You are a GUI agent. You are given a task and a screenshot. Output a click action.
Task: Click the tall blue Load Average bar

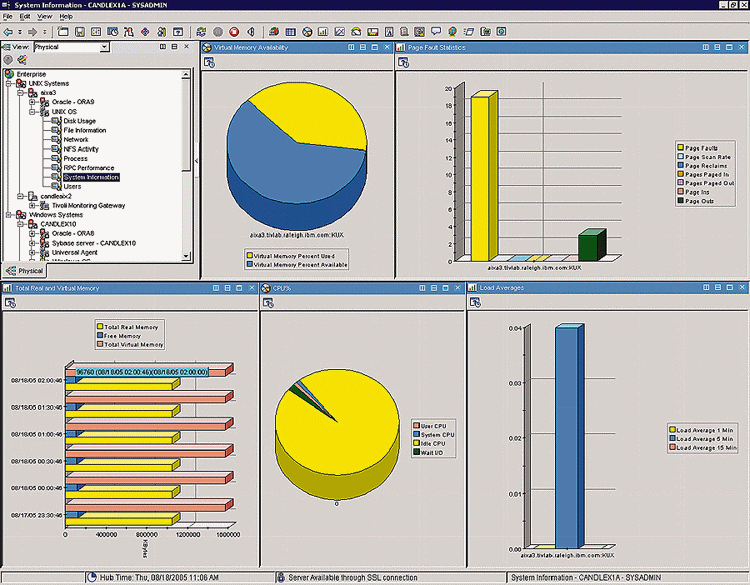[569, 436]
